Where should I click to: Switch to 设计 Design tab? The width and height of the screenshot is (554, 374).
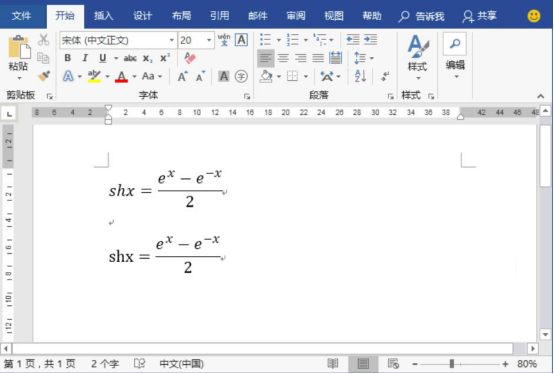[142, 16]
